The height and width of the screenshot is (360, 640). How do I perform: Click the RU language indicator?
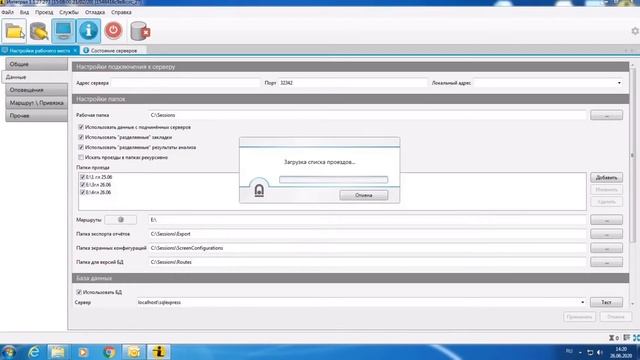(569, 351)
